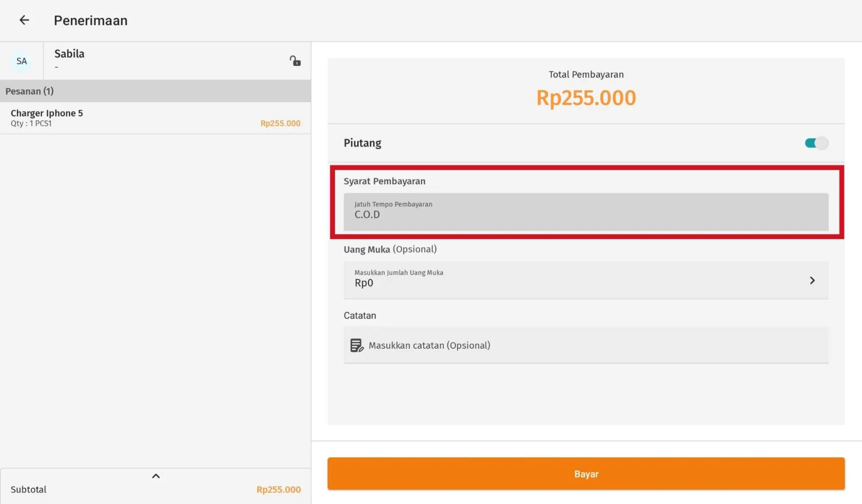Screen dimensions: 862x504
Task: Click the Rp255.000 Total Pembayaran amount
Action: click(x=586, y=98)
